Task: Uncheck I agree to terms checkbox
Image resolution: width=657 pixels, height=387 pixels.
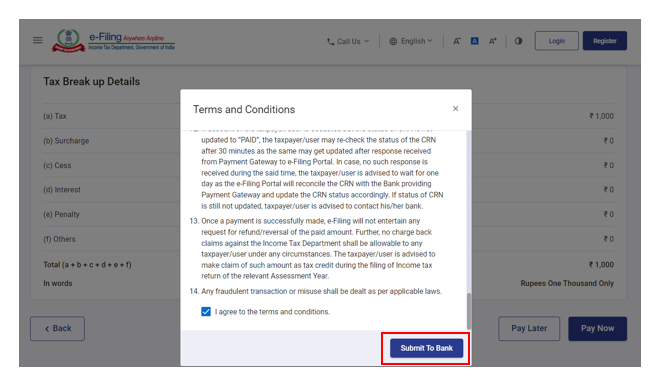Action: (206, 312)
